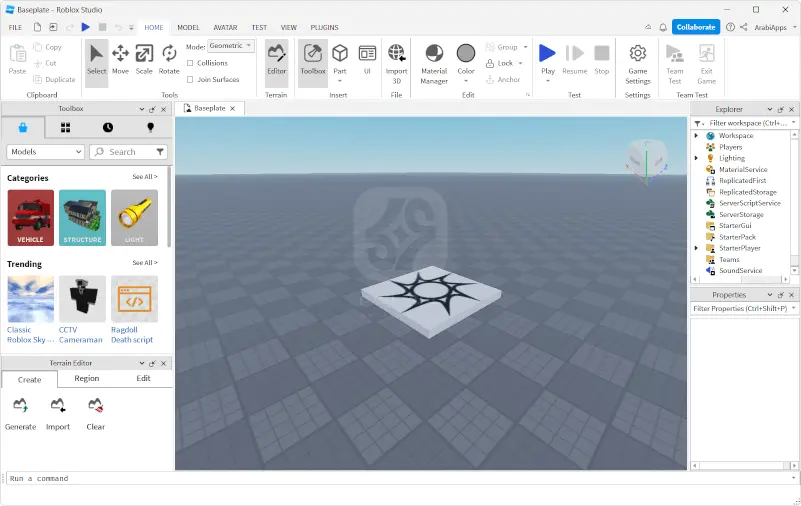Viewport: 801px width, 506px height.
Task: Open the UI insert tool
Action: (x=367, y=59)
